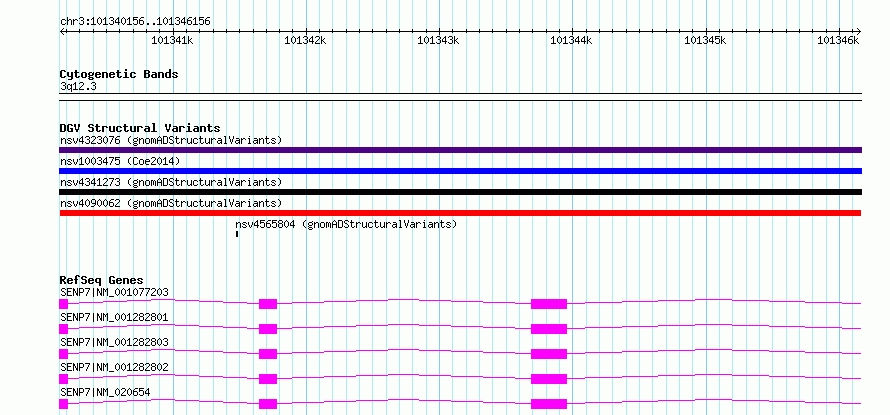Click the 101346k ruler position label

[838, 40]
